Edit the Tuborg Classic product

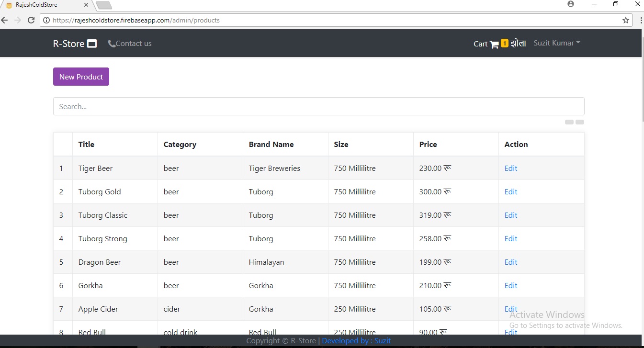510,215
